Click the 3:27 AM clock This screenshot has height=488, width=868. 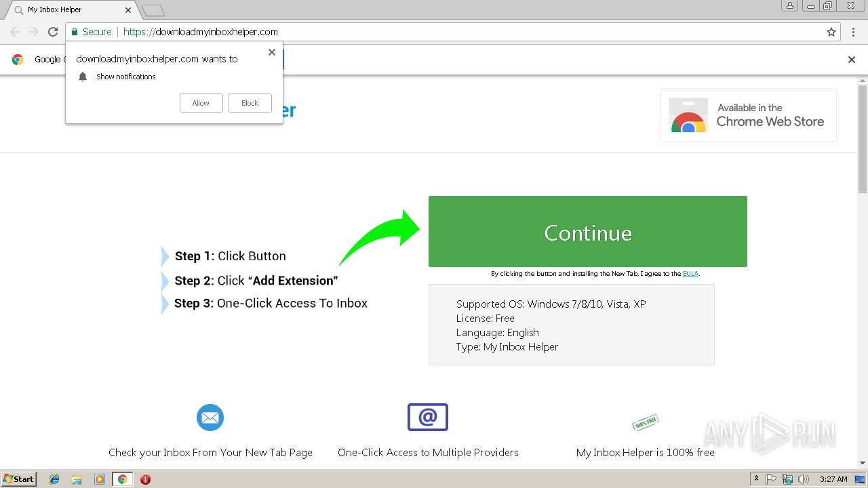pyautogui.click(x=833, y=479)
